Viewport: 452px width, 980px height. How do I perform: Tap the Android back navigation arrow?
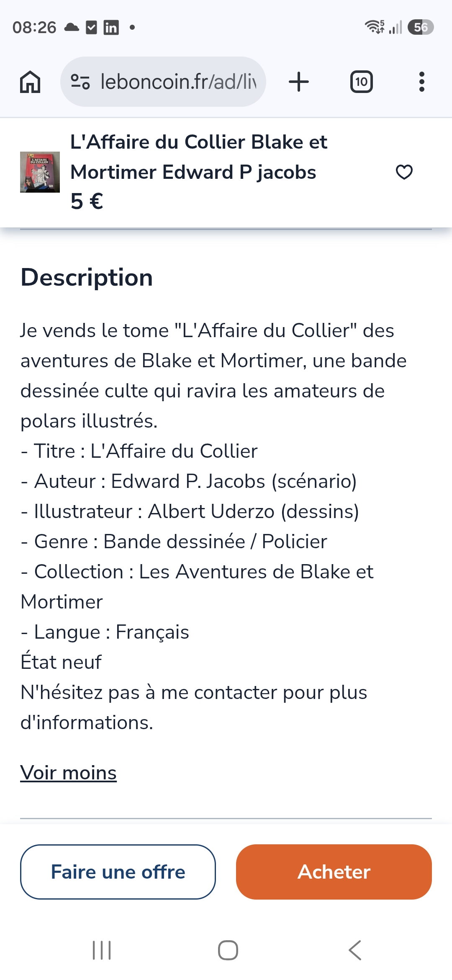pos(355,950)
